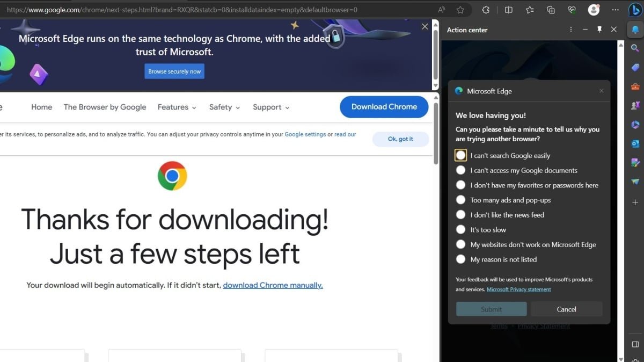Open Browser essentials in the toolbar
Screen dimensions: 644x362
571,9
